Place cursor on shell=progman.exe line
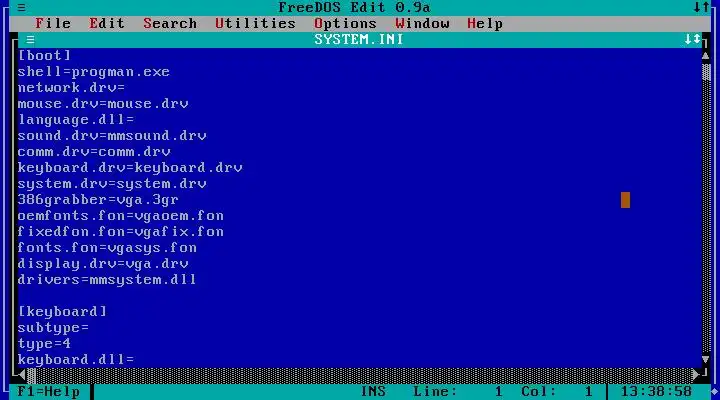The image size is (720, 400). (94, 72)
